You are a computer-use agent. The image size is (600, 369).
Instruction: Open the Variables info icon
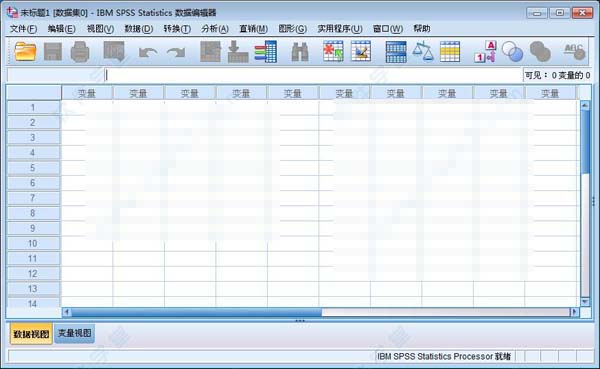(x=266, y=52)
